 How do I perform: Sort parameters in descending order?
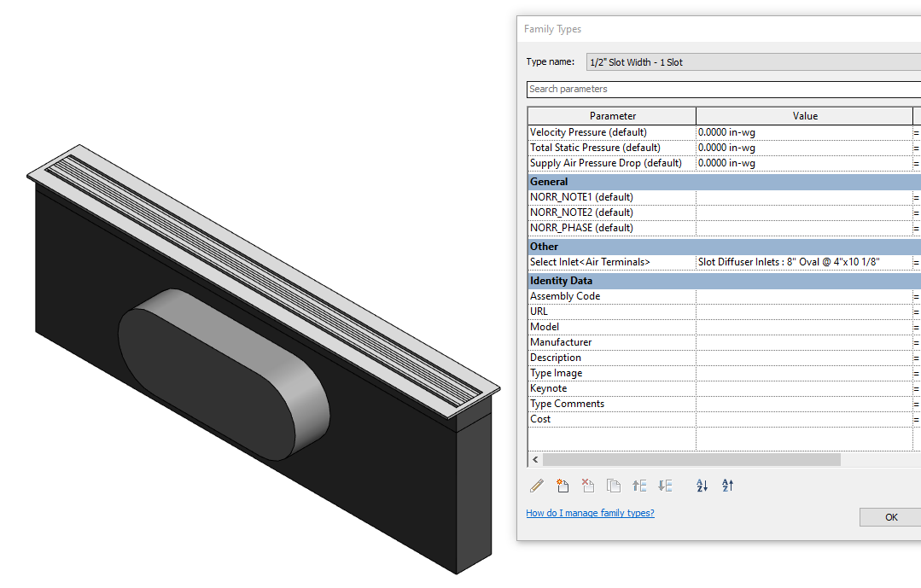726,485
